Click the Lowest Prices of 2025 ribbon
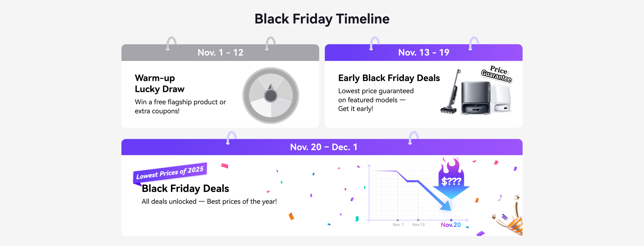644x246 pixels. 170,172
